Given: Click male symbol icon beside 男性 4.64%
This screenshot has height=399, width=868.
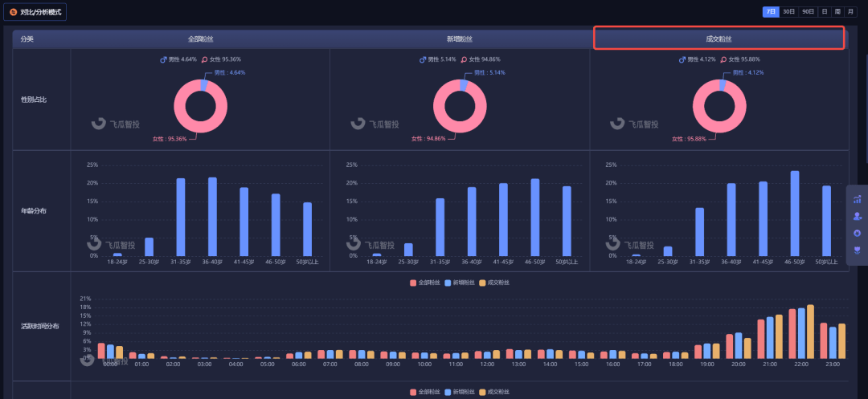Looking at the screenshot, I should 163,59.
